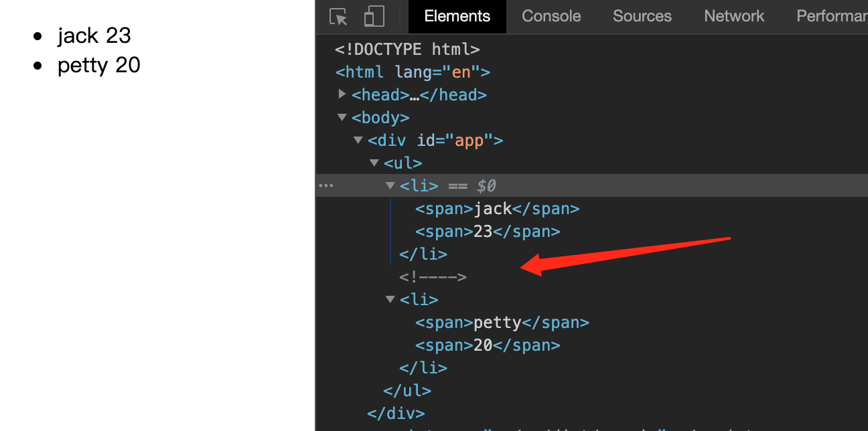Image resolution: width=868 pixels, height=431 pixels.
Task: Select the closing </ul> tag
Action: [407, 390]
